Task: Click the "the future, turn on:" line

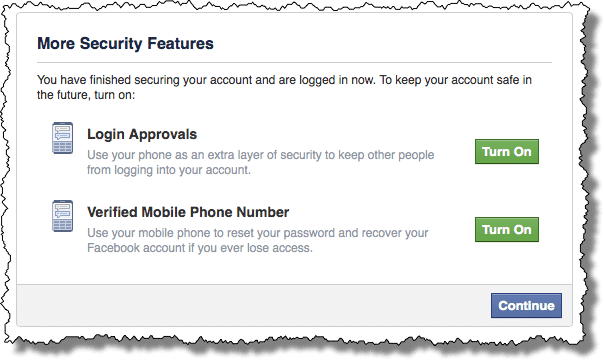Action: tap(86, 95)
